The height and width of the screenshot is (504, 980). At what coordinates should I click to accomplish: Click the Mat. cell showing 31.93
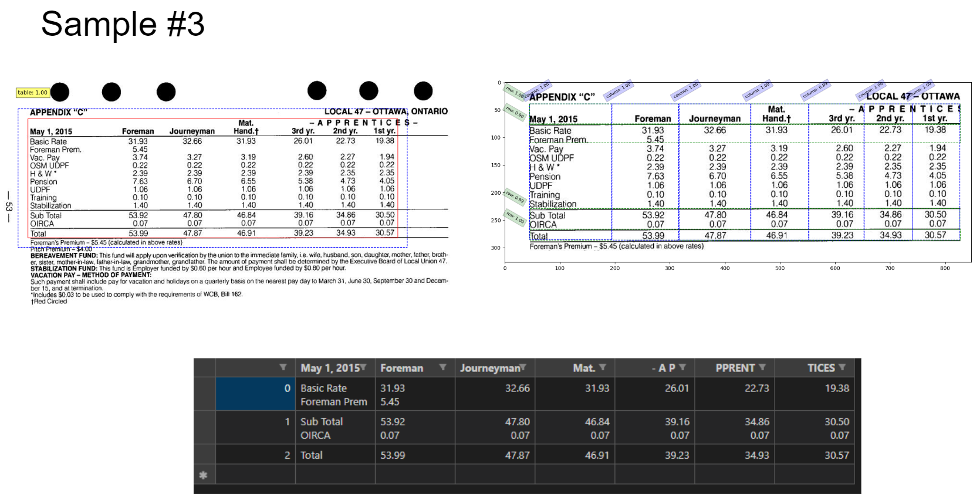[x=575, y=394]
